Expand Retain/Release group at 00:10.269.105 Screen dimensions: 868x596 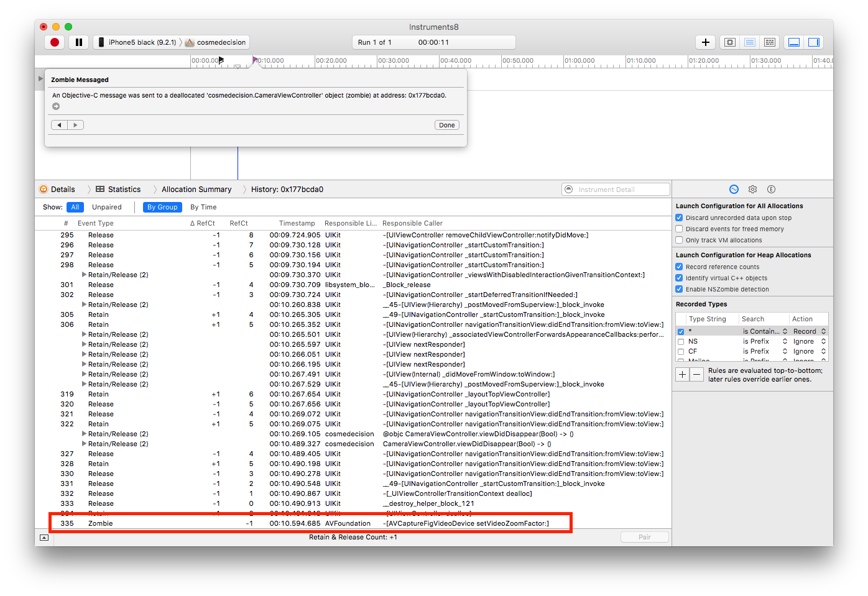(84, 434)
